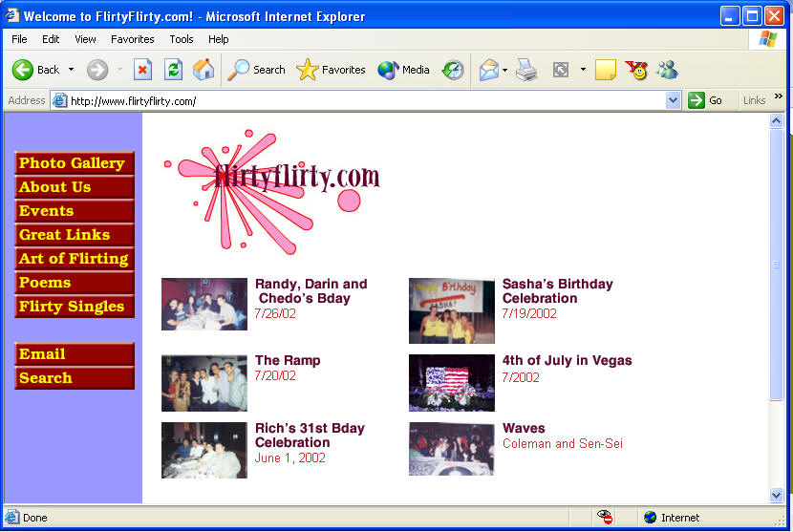793x532 pixels.
Task: Print the page with printer icon
Action: (526, 70)
